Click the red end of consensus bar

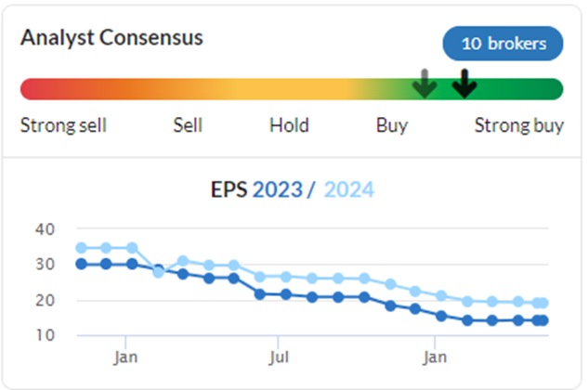[x=32, y=89]
